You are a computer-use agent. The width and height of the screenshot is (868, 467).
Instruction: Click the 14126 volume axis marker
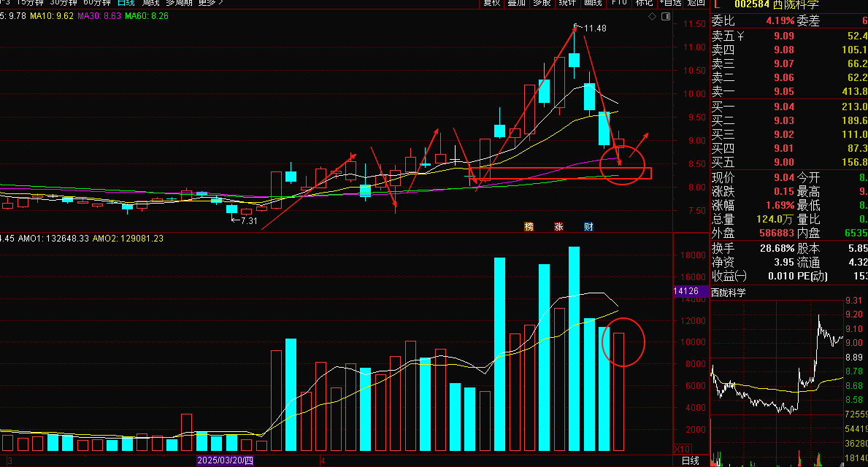pos(691,291)
